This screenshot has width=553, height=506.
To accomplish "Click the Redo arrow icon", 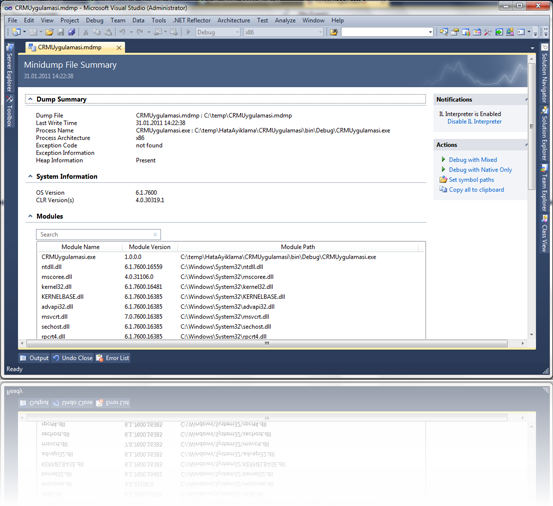I will point(140,32).
